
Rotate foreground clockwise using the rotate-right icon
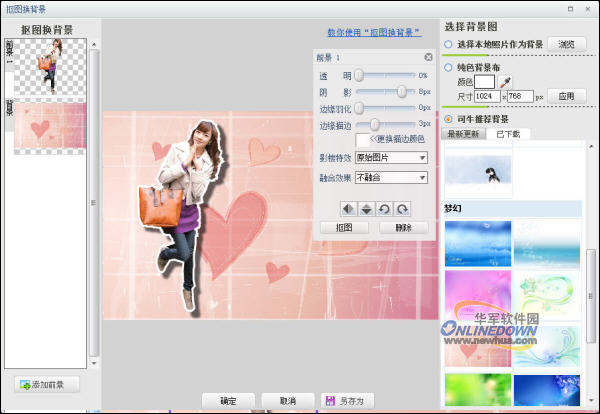click(402, 208)
